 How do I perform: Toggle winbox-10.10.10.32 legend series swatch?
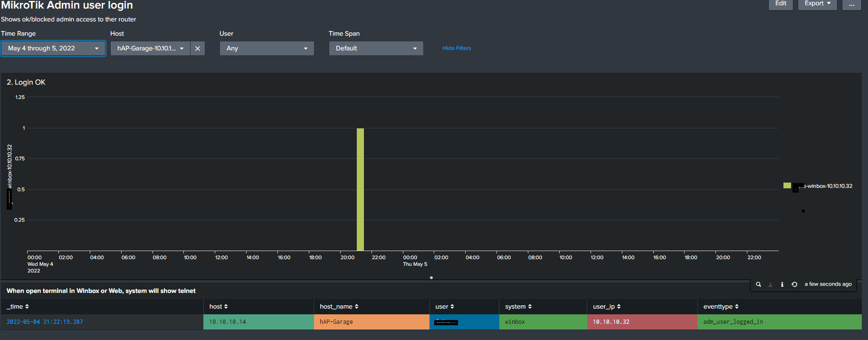[x=787, y=185]
